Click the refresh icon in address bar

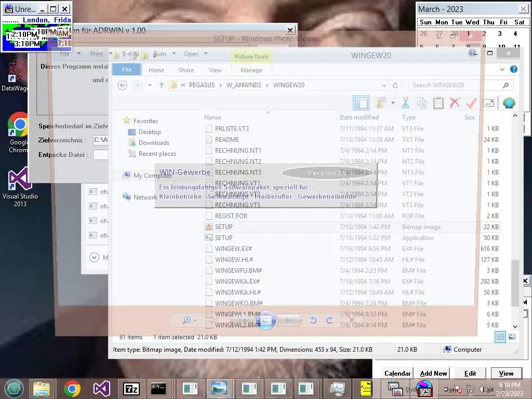tap(395, 85)
